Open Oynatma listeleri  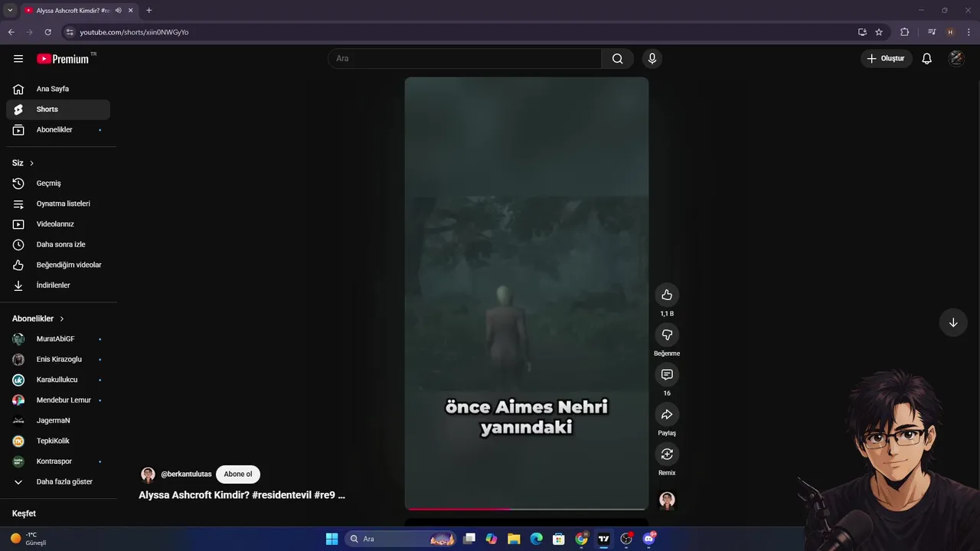[x=58, y=204]
